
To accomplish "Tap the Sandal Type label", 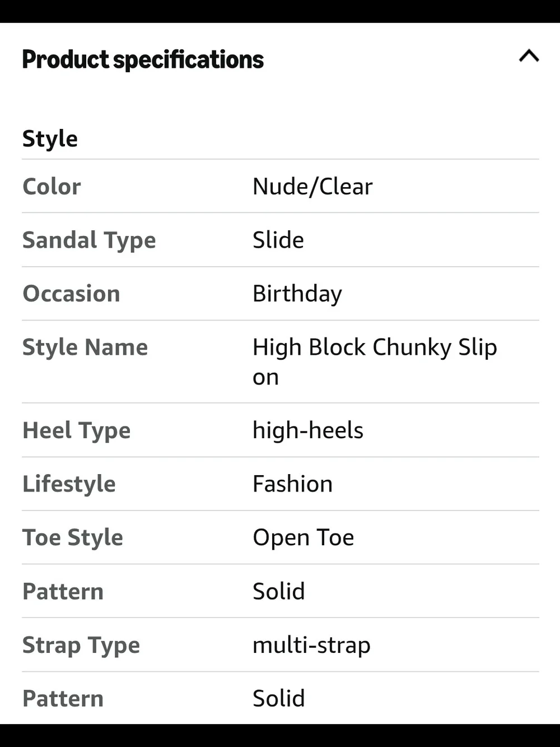I will [89, 241].
